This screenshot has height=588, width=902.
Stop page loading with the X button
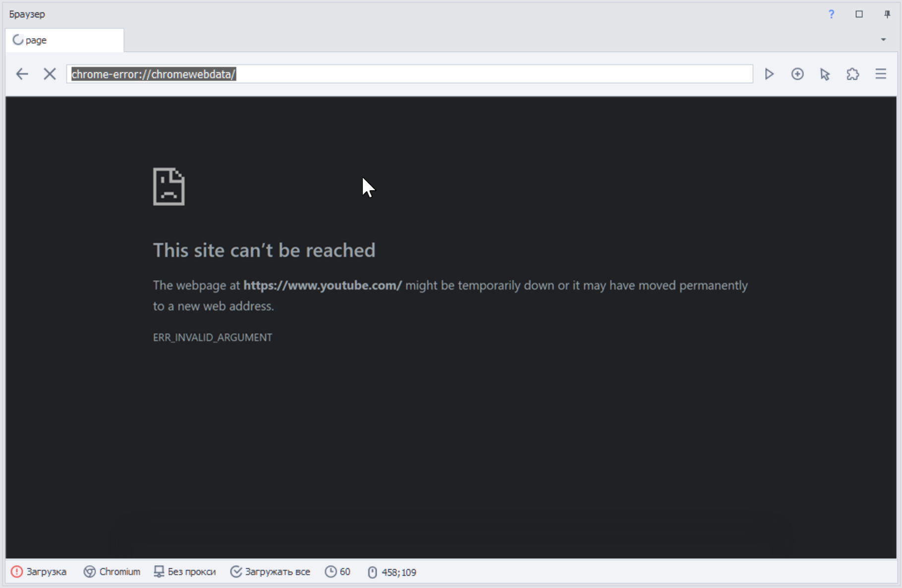tap(50, 74)
